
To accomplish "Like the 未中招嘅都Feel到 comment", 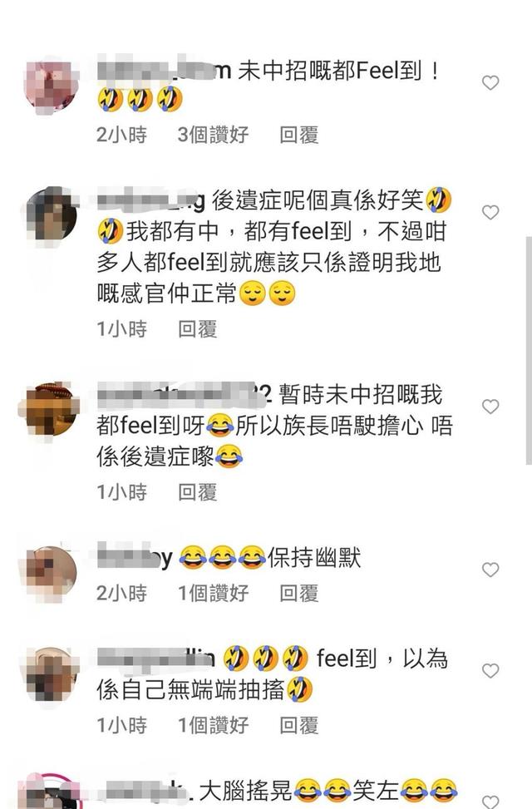I will (490, 82).
